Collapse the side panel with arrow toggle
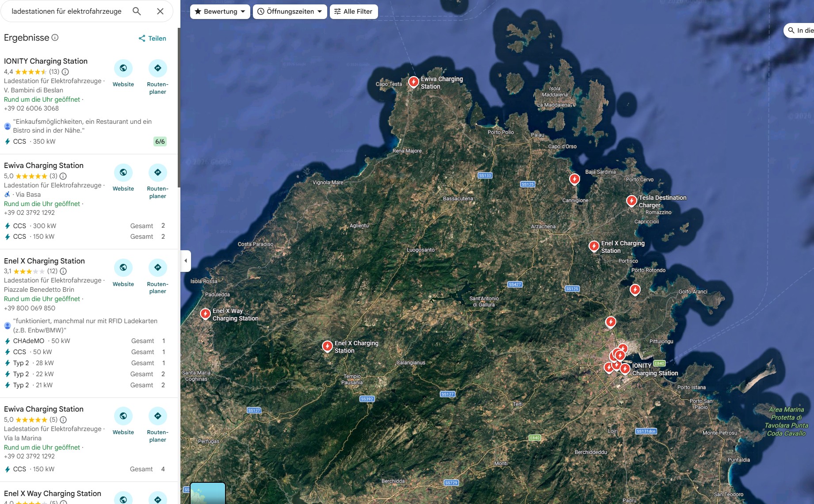The width and height of the screenshot is (814, 504). [x=186, y=260]
